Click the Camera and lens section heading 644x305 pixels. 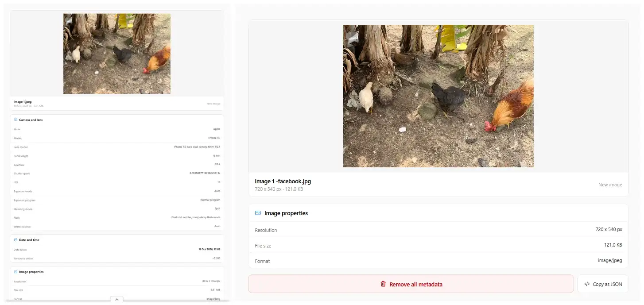[x=31, y=120]
